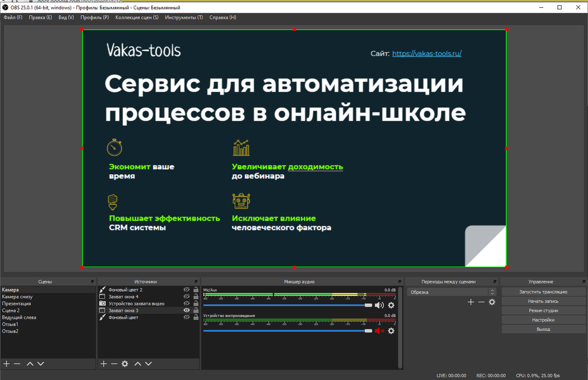
Task: Select the Сцена 2 scene
Action: tap(48, 310)
